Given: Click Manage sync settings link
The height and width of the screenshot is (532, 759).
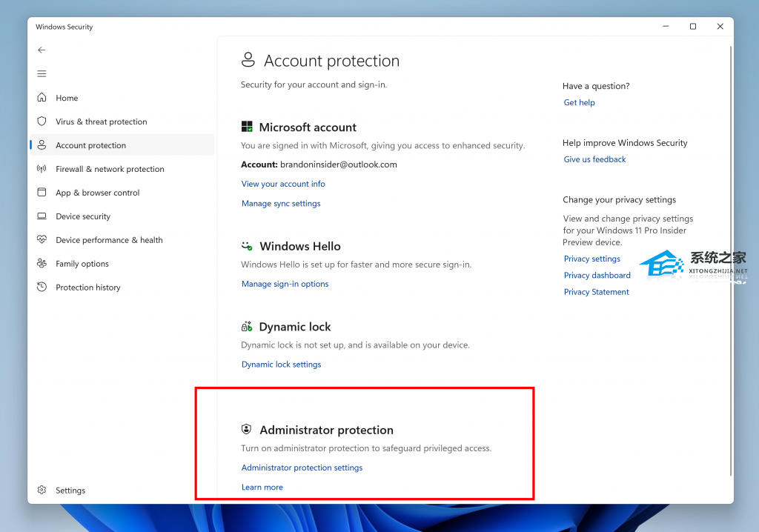Looking at the screenshot, I should pos(281,204).
